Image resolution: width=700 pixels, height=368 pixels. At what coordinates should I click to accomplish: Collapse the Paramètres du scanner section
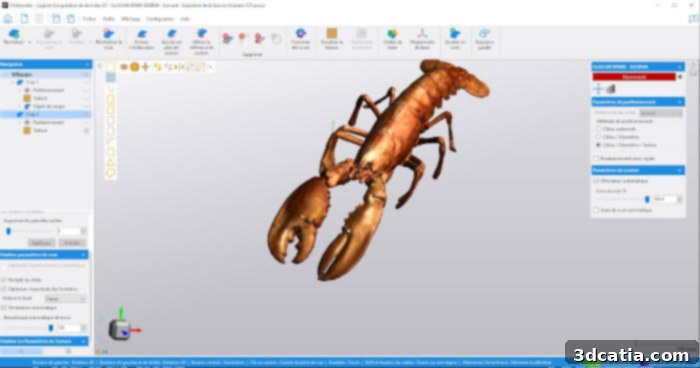tap(679, 170)
